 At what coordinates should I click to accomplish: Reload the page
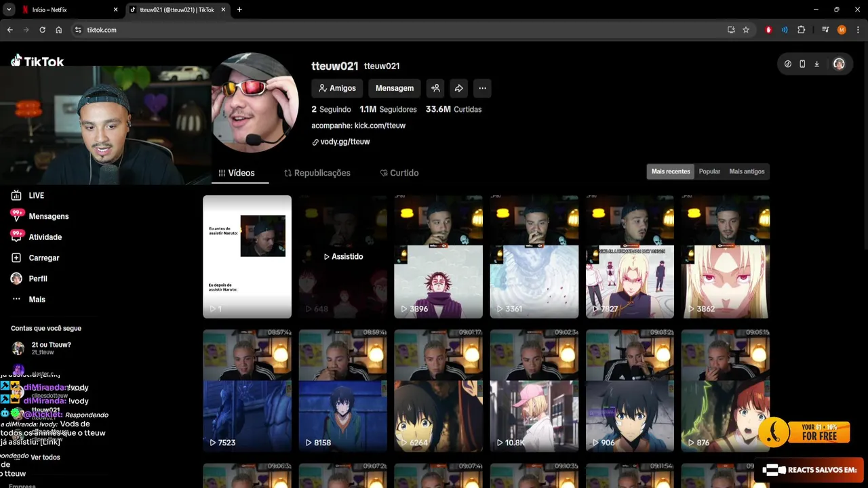[x=42, y=30]
